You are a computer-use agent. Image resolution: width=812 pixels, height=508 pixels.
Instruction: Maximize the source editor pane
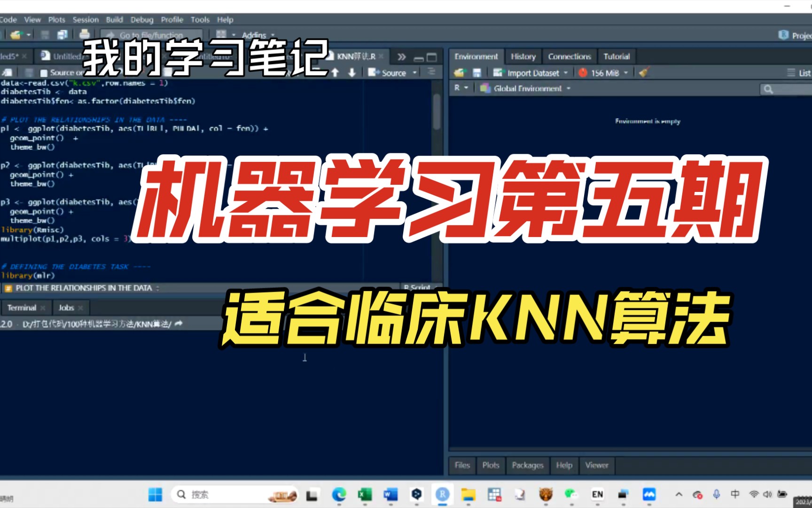pyautogui.click(x=431, y=57)
